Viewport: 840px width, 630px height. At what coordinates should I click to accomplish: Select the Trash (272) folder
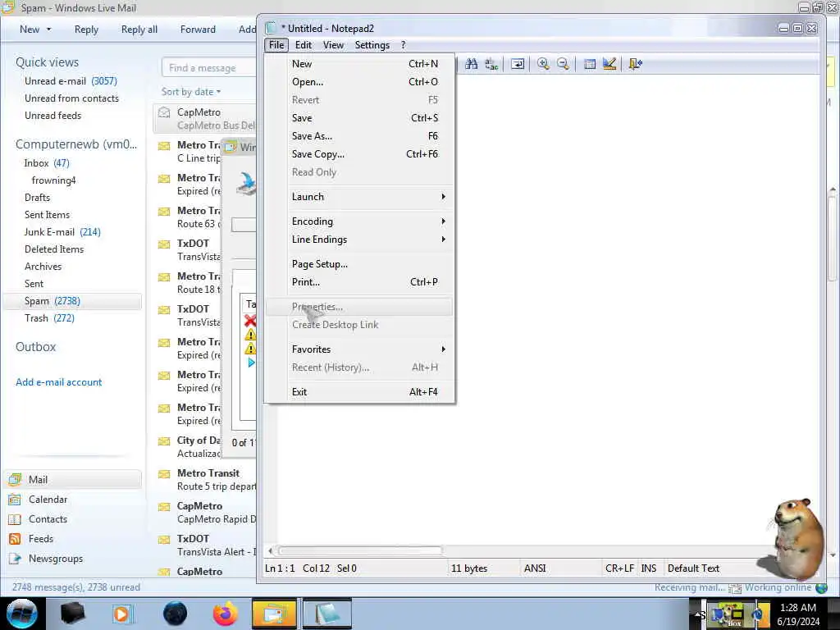click(x=49, y=318)
